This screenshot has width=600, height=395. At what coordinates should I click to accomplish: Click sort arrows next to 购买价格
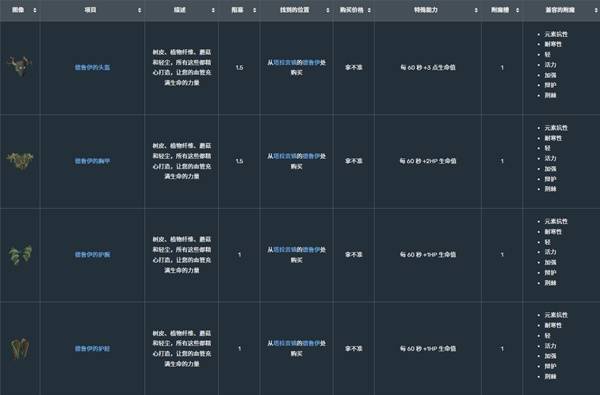pyautogui.click(x=369, y=10)
